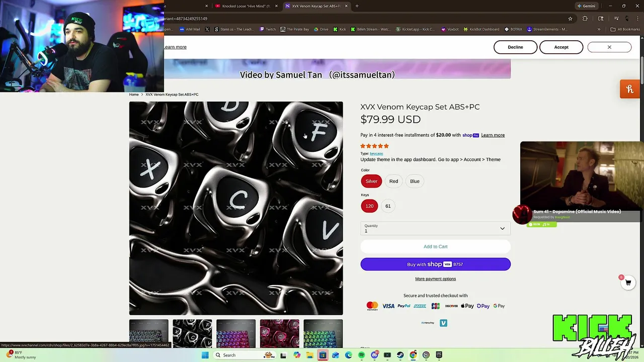
Task: Open the Voxbot bookmark
Action: 450,29
